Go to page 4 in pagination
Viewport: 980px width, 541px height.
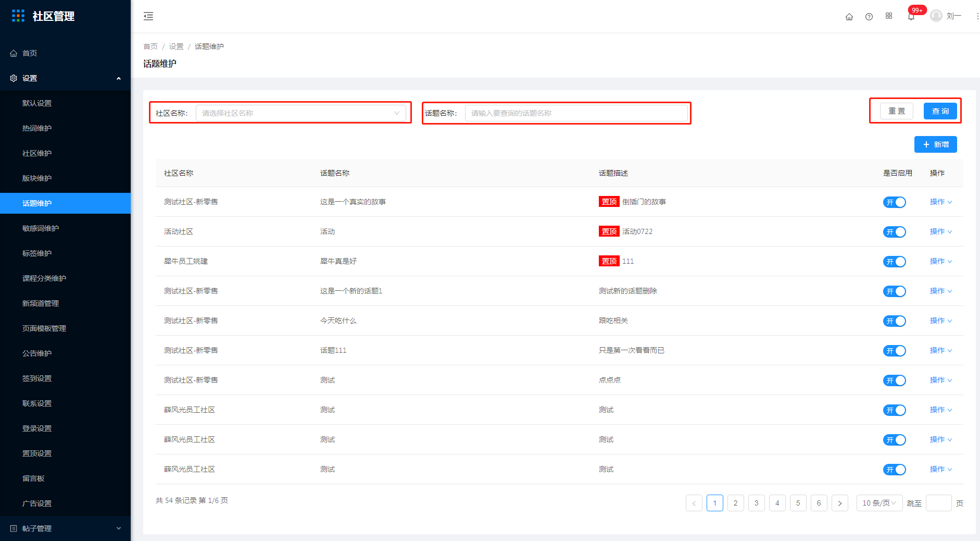click(777, 503)
